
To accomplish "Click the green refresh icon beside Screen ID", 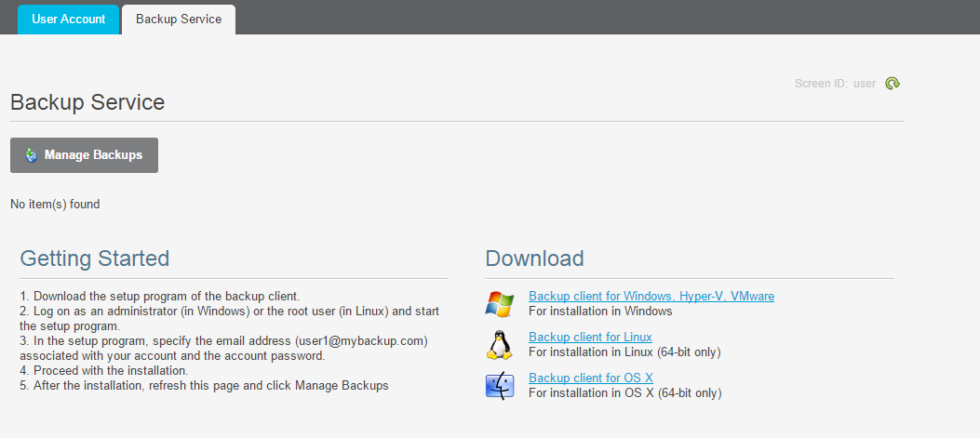I will click(893, 83).
